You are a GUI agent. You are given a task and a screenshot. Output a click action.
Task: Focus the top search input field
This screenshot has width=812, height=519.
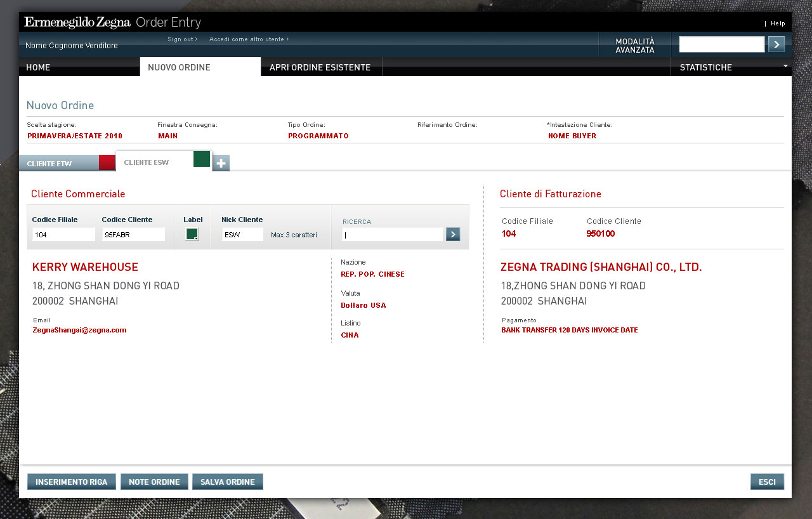(x=722, y=44)
